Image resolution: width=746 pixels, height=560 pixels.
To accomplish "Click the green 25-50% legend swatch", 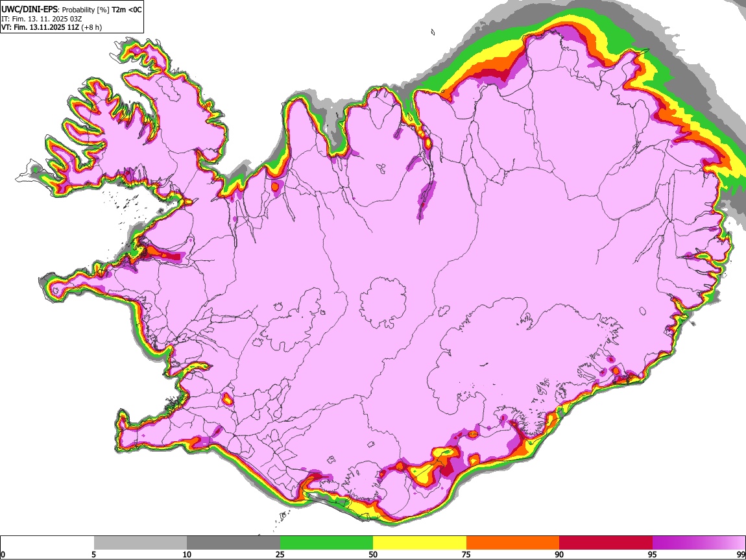I will [326, 542].
